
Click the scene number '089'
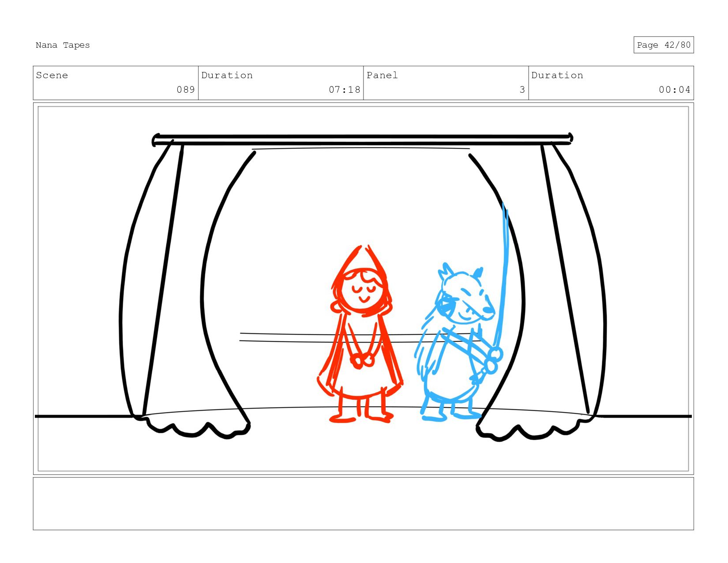point(186,90)
